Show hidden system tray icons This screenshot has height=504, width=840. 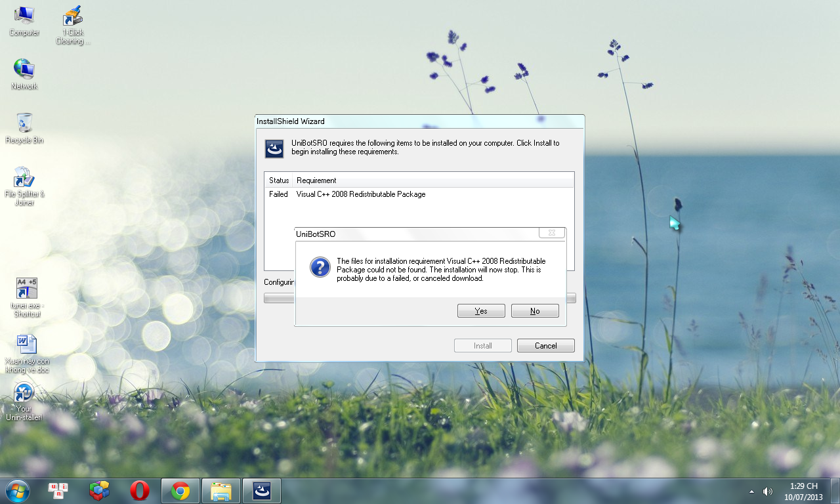751,491
